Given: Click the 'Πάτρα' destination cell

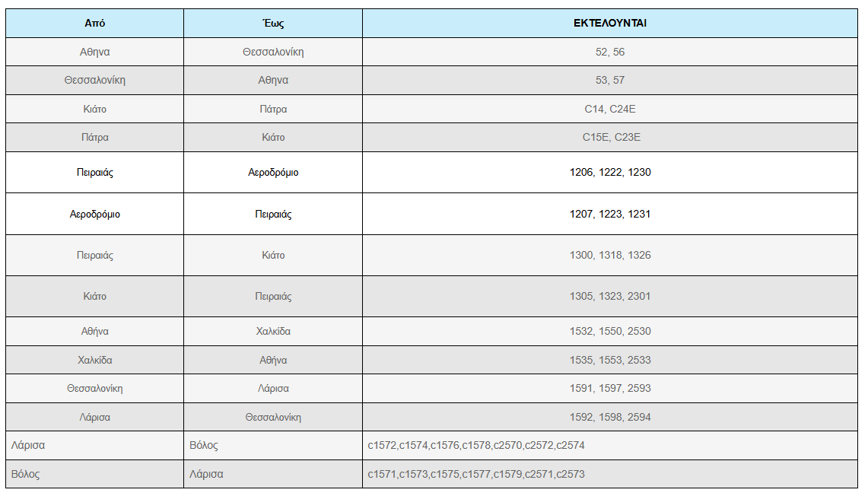Looking at the screenshot, I should click(273, 109).
